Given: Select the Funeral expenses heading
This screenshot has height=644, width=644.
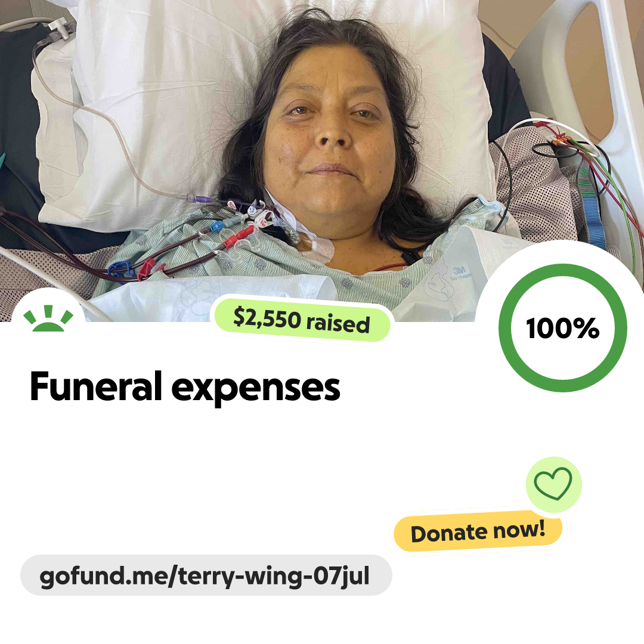Looking at the screenshot, I should pyautogui.click(x=185, y=388).
